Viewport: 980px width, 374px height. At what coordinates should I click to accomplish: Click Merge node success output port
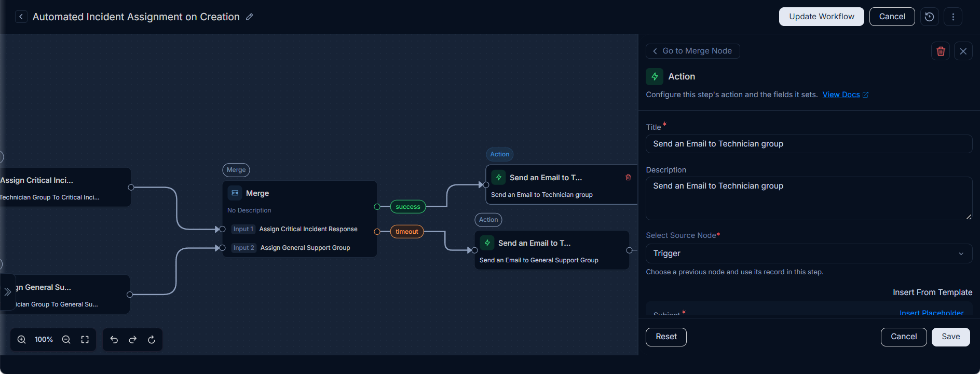(x=377, y=207)
